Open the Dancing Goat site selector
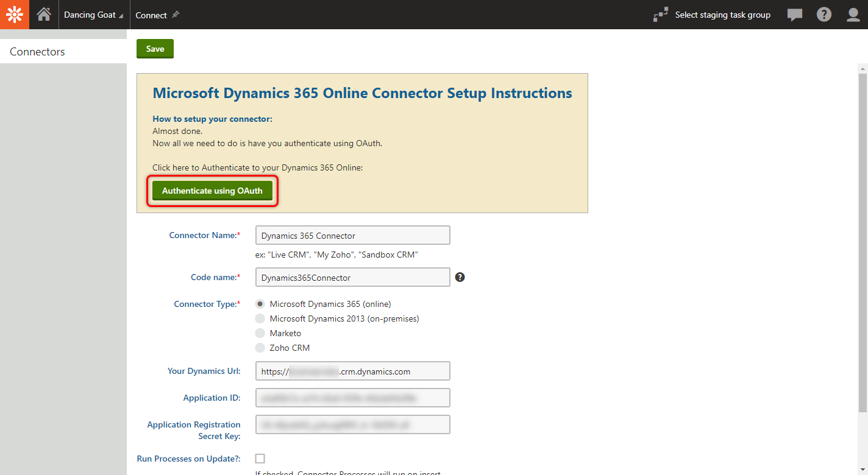Screen dimensions: 868x475 (93, 15)
